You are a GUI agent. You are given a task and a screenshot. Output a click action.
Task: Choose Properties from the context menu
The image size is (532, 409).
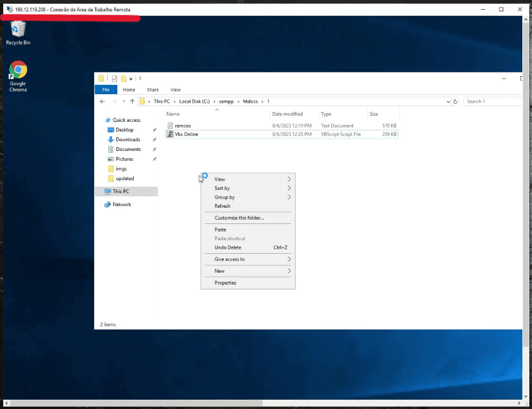tap(248, 283)
